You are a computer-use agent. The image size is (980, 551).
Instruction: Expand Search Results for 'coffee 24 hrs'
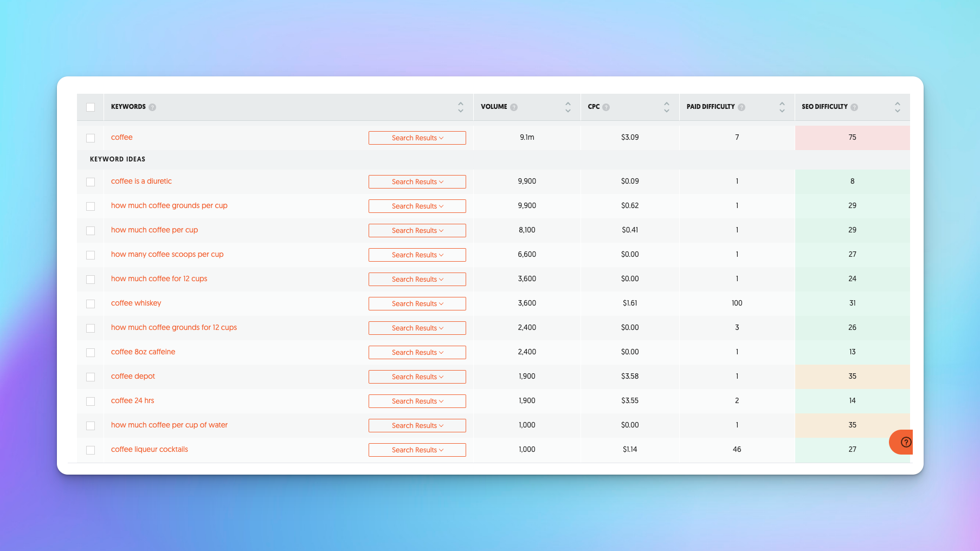point(417,401)
